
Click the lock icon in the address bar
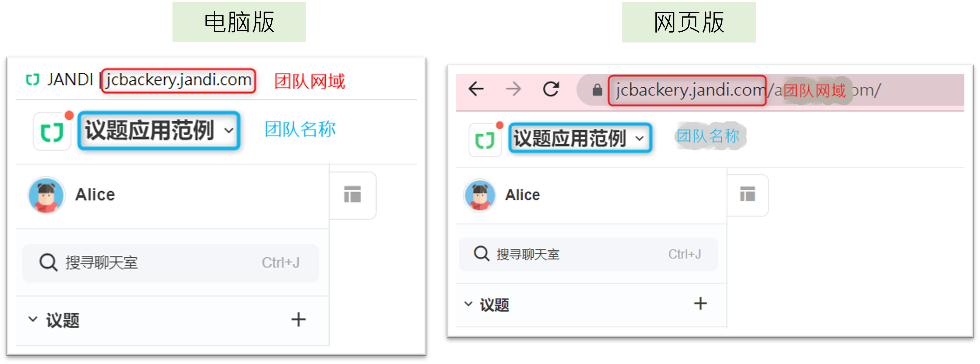point(597,90)
